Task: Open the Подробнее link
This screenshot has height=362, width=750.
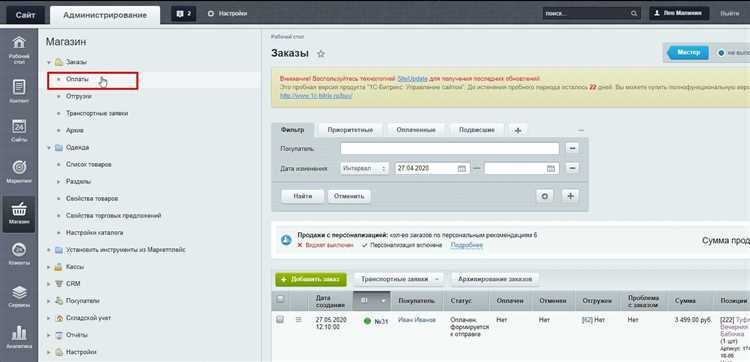Action: (467, 245)
